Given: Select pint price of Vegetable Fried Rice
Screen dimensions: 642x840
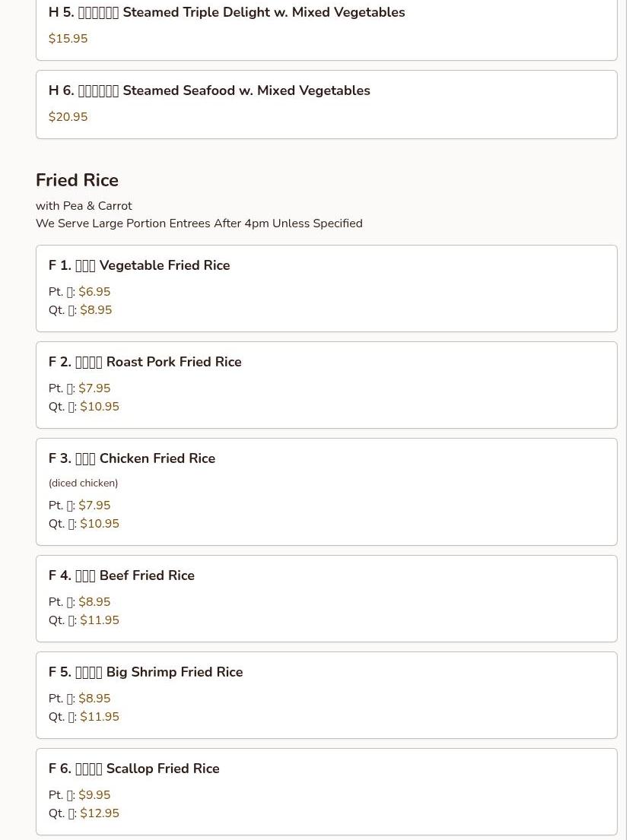Looking at the screenshot, I should (x=94, y=292).
